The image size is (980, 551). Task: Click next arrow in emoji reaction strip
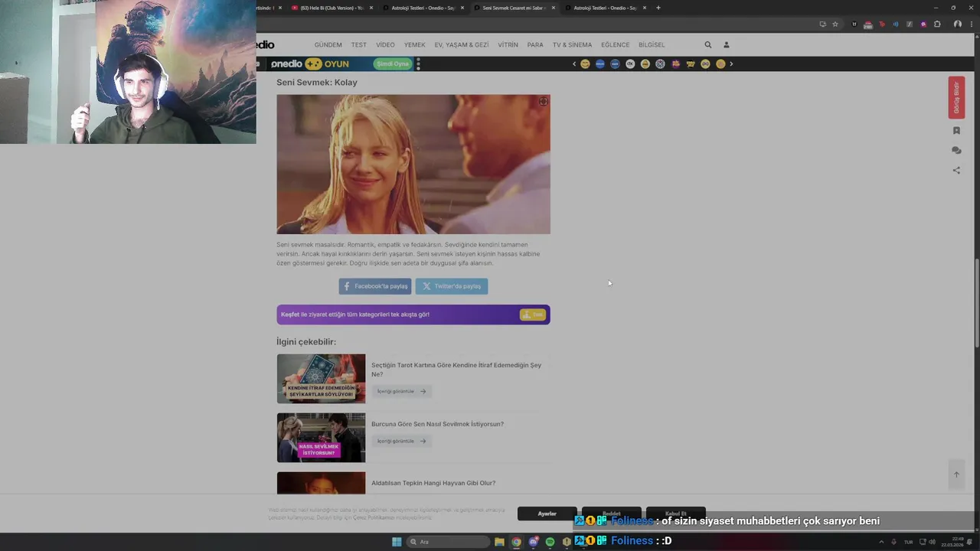click(x=731, y=64)
